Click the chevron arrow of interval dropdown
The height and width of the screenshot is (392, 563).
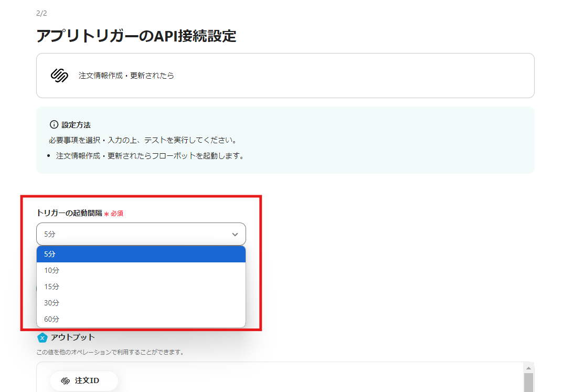235,235
